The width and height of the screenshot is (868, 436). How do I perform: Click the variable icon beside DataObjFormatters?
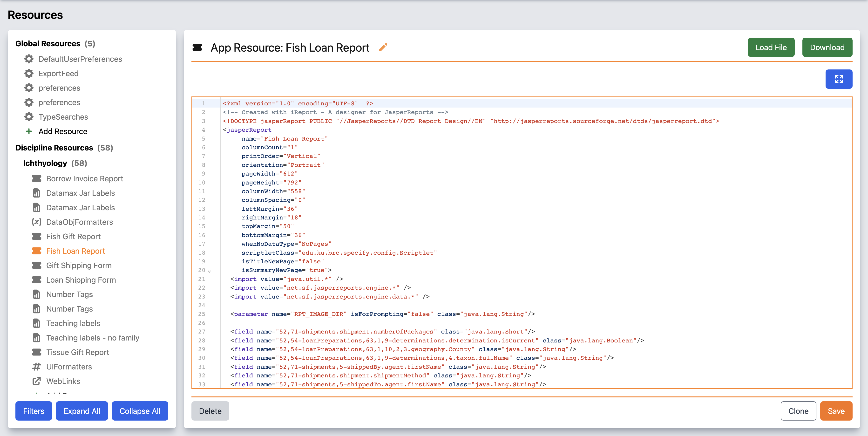point(37,222)
